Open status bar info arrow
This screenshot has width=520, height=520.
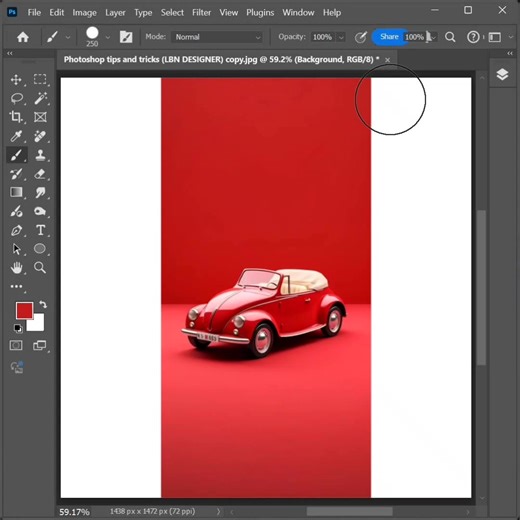[x=218, y=511]
